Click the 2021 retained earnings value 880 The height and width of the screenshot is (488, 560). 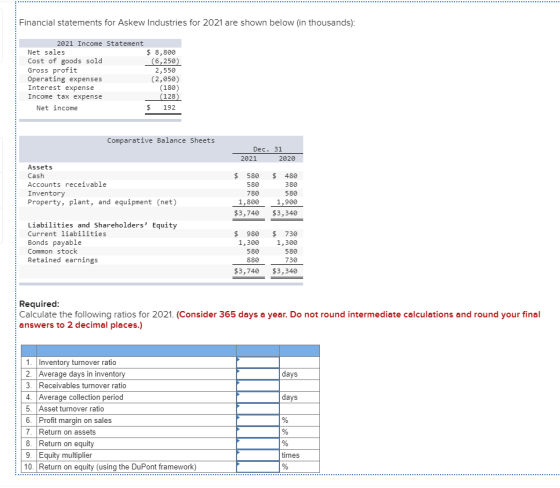point(253,260)
